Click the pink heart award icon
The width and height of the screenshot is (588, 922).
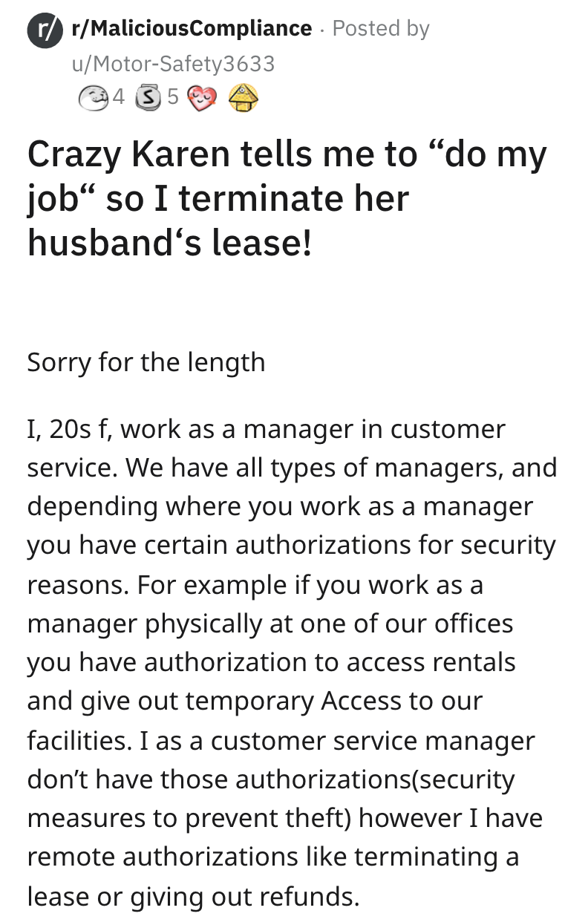tap(201, 97)
